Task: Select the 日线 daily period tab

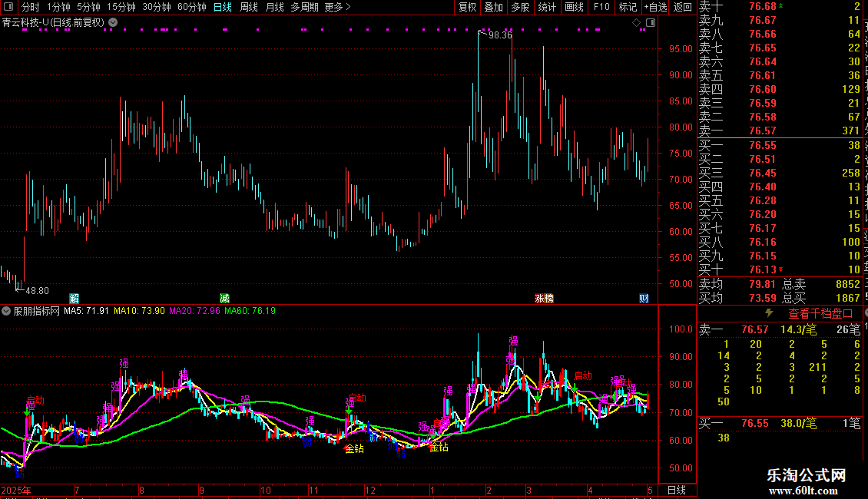Action: point(223,7)
